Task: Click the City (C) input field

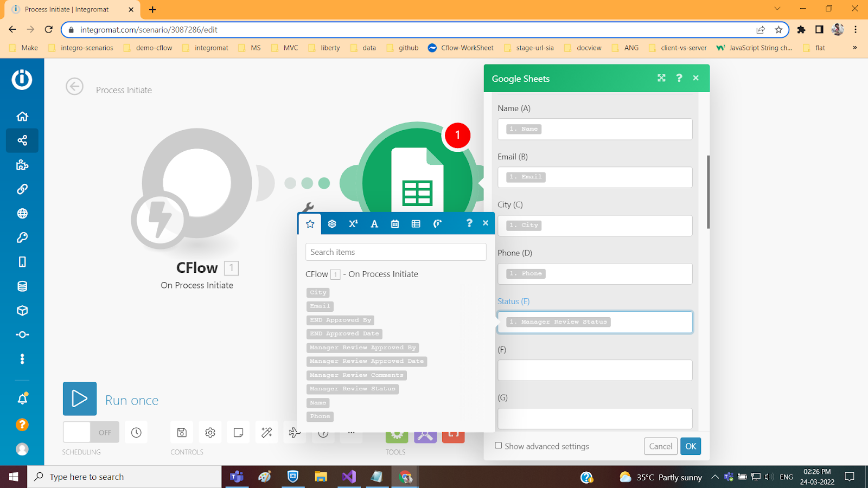Action: tap(595, 226)
